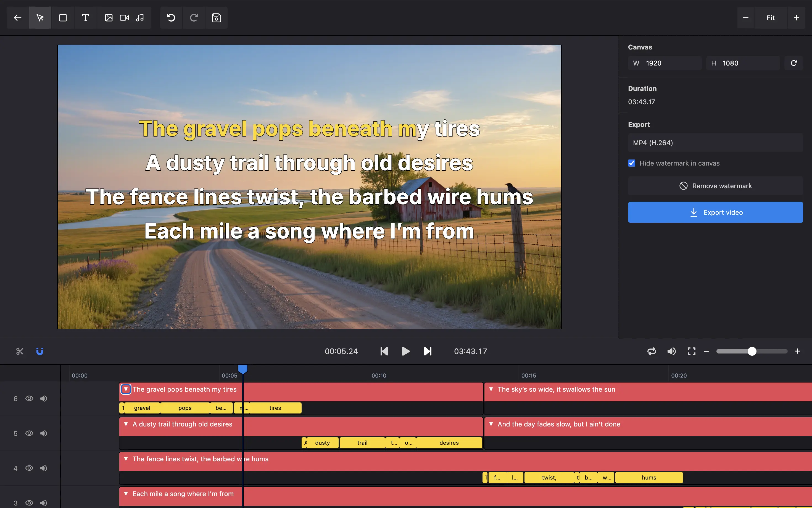
Task: Click the timeline zoom slider handle
Action: pyautogui.click(x=752, y=352)
